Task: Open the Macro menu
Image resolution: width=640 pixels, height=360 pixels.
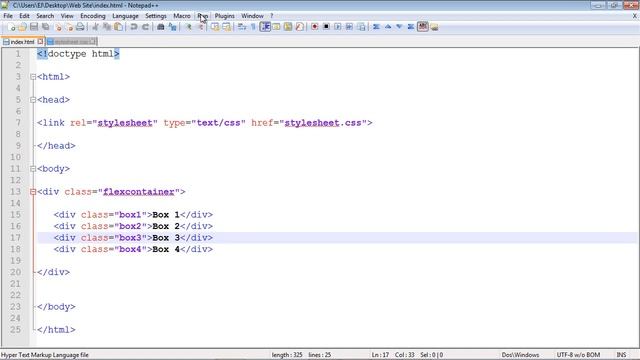Action: coord(182,16)
